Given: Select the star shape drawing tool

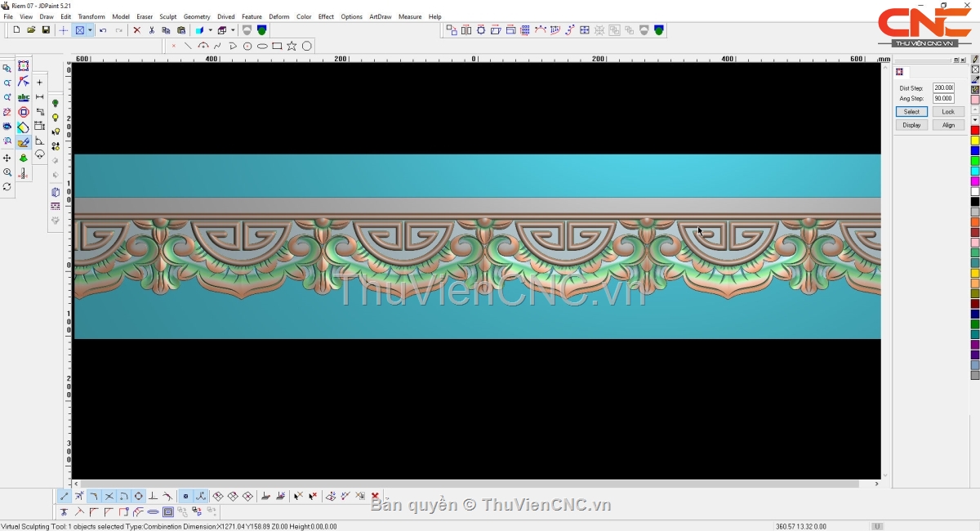Looking at the screenshot, I should [292, 46].
